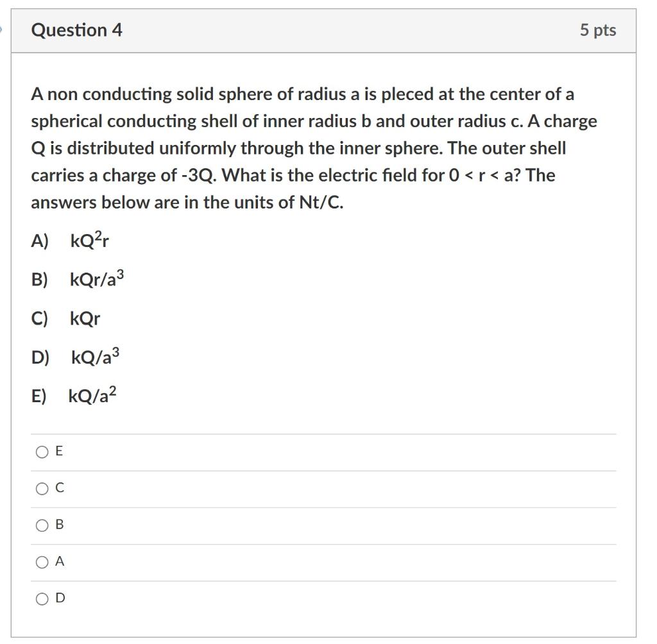The width and height of the screenshot is (657, 644).
Task: Click the option text kQ²r
Action: [90, 241]
